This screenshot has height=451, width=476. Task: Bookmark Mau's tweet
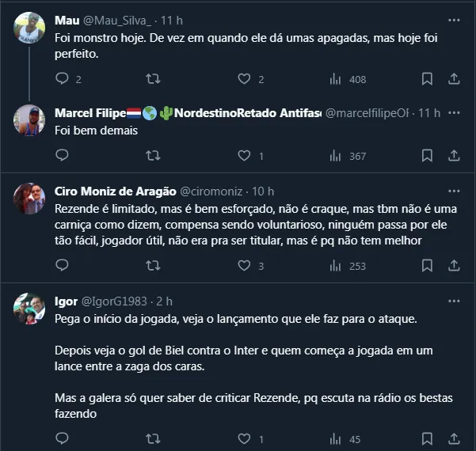427,79
